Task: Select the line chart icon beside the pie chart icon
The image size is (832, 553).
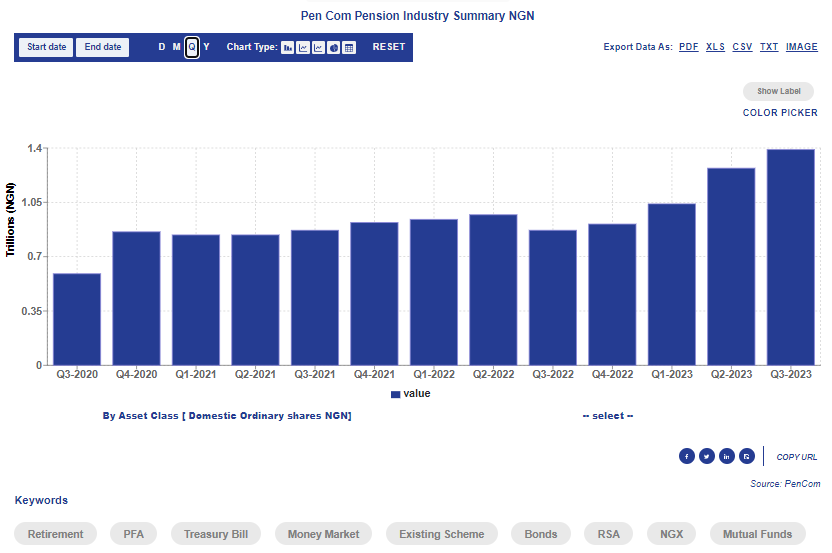Action: pyautogui.click(x=318, y=48)
